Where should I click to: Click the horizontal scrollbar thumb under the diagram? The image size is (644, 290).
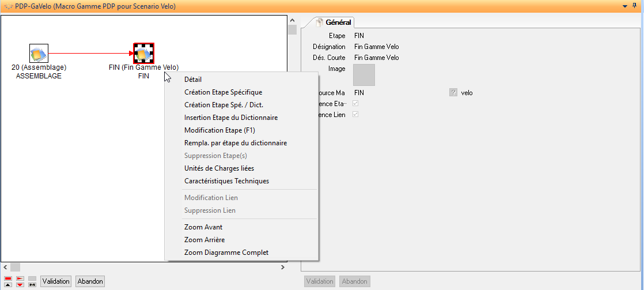click(x=16, y=268)
